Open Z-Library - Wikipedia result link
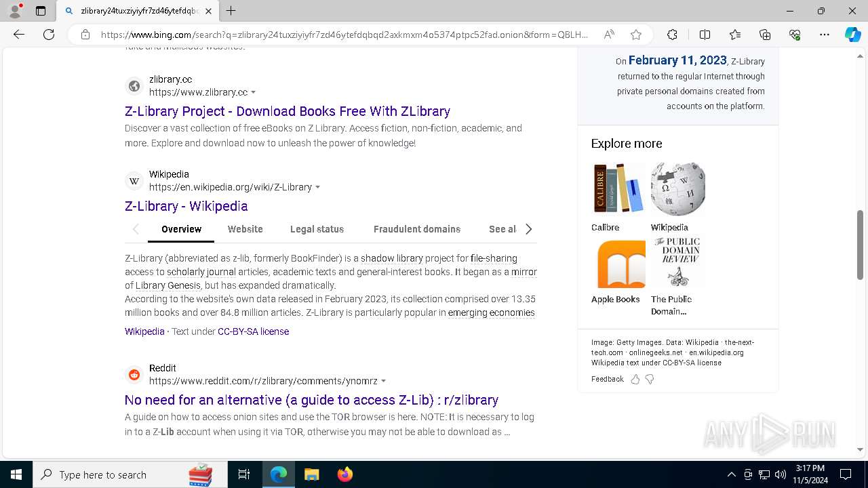This screenshot has height=488, width=868. coord(186,206)
